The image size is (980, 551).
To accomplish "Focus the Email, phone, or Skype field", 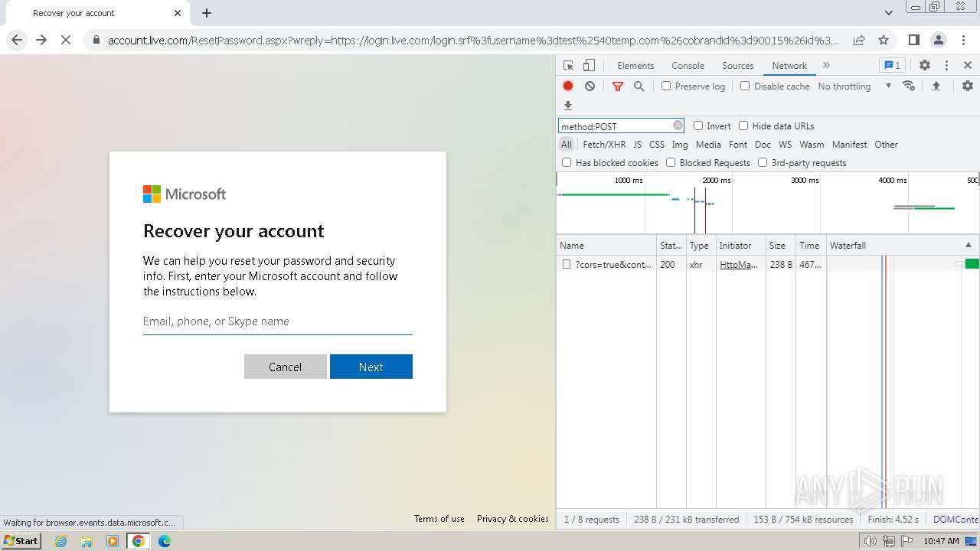I will click(278, 321).
